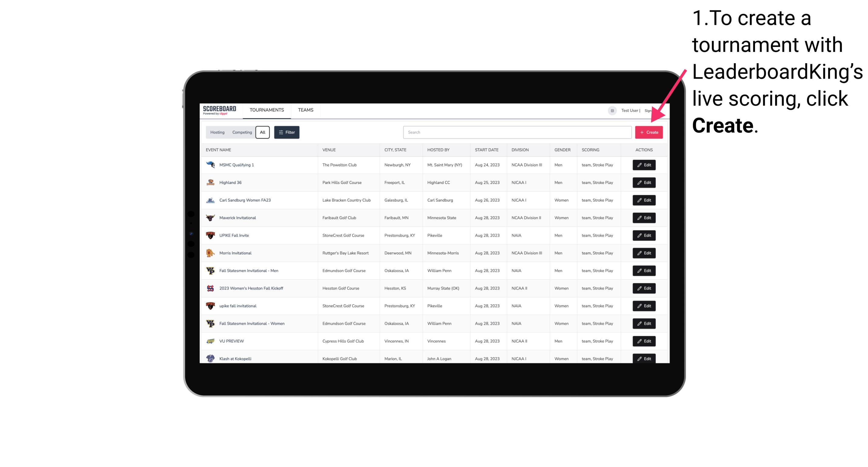Select the Competing filter tab
This screenshot has height=467, width=868.
[x=241, y=132]
